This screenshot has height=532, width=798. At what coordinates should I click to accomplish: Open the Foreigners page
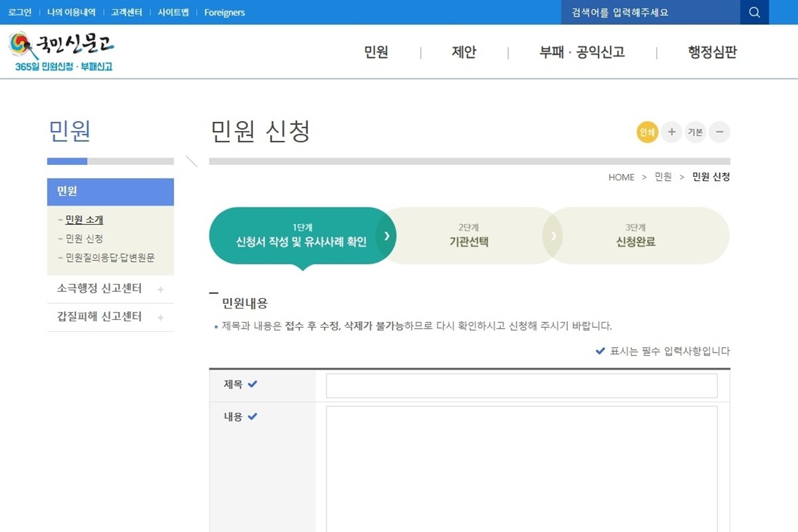point(225,12)
